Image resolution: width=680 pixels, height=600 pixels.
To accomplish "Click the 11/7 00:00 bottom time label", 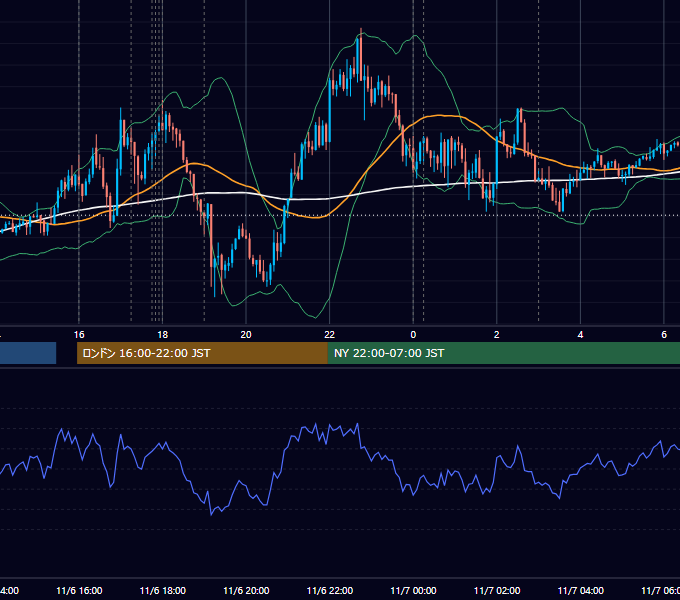I will 413,590.
